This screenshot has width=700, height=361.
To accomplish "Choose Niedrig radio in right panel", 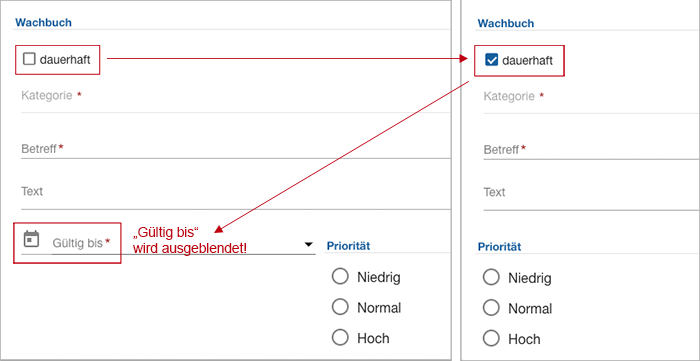I will point(491,278).
